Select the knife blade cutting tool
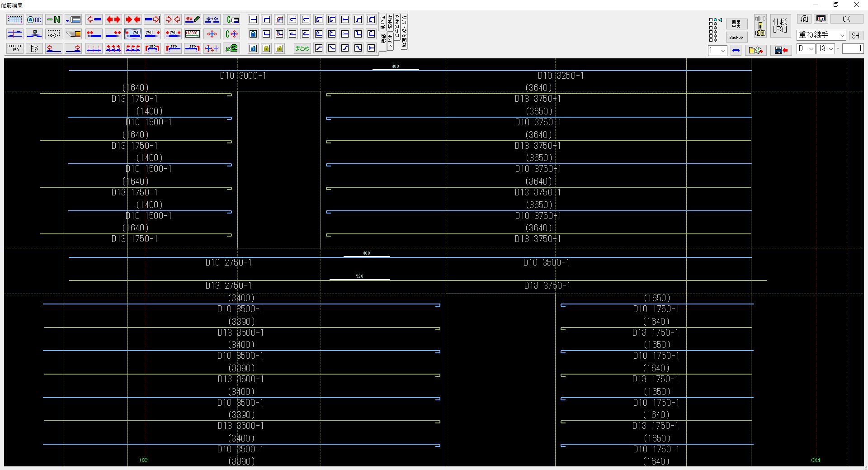This screenshot has height=470, width=868. point(73,34)
